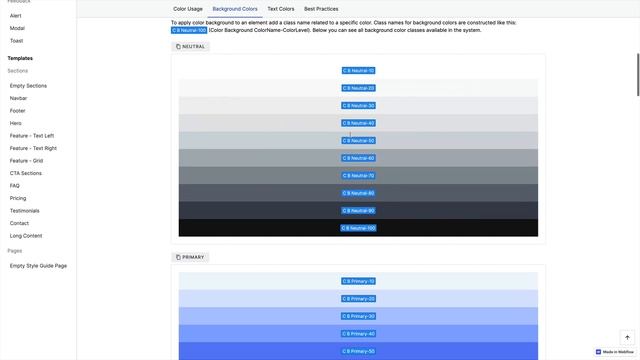Select the C B Neutral-60 class tag
The height and width of the screenshot is (360, 640).
(x=358, y=158)
